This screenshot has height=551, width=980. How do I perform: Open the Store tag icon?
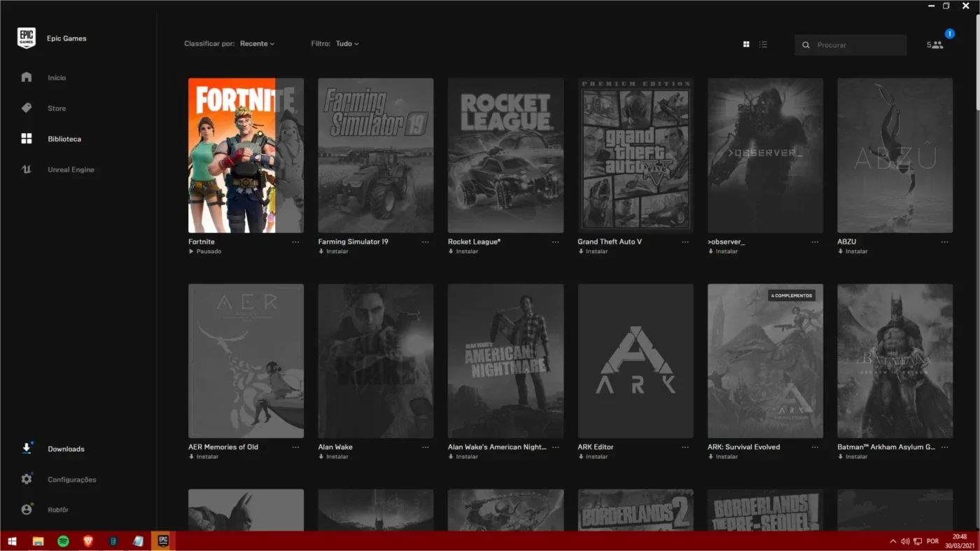pyautogui.click(x=27, y=108)
